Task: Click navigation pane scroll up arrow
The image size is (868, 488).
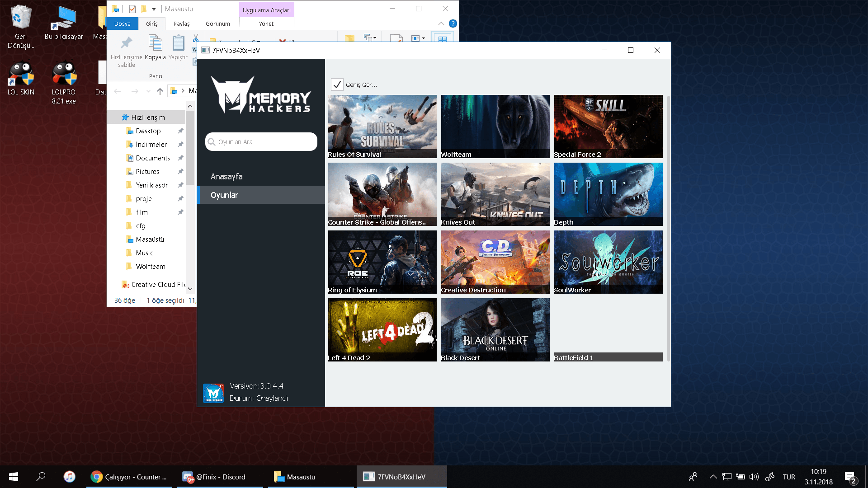Action: (x=190, y=106)
